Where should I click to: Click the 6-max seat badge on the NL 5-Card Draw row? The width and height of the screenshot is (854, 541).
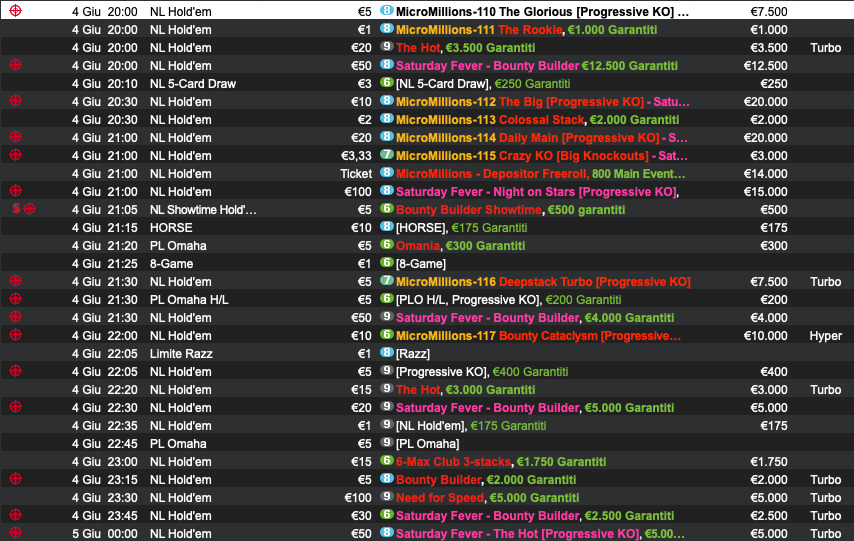tap(387, 82)
